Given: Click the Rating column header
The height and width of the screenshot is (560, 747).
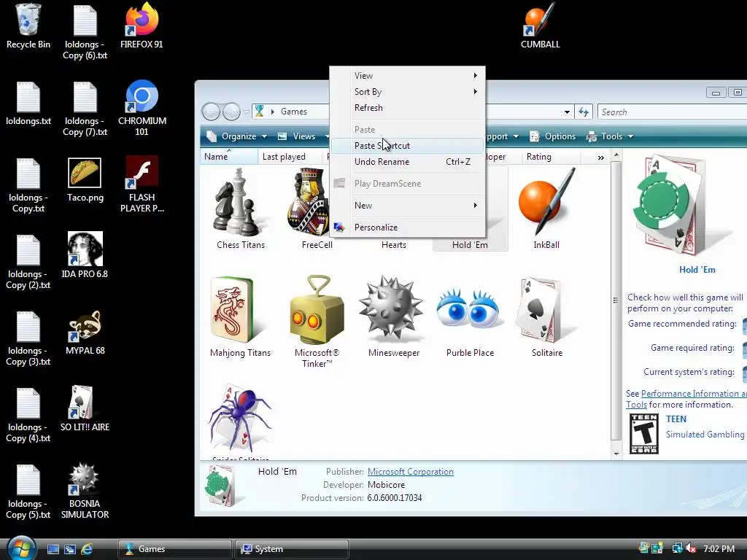Looking at the screenshot, I should pyautogui.click(x=551, y=157).
